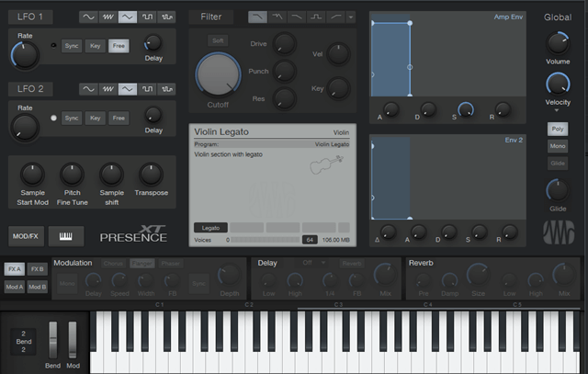Switch to FX B tab
The height and width of the screenshot is (374, 588).
pyautogui.click(x=37, y=269)
